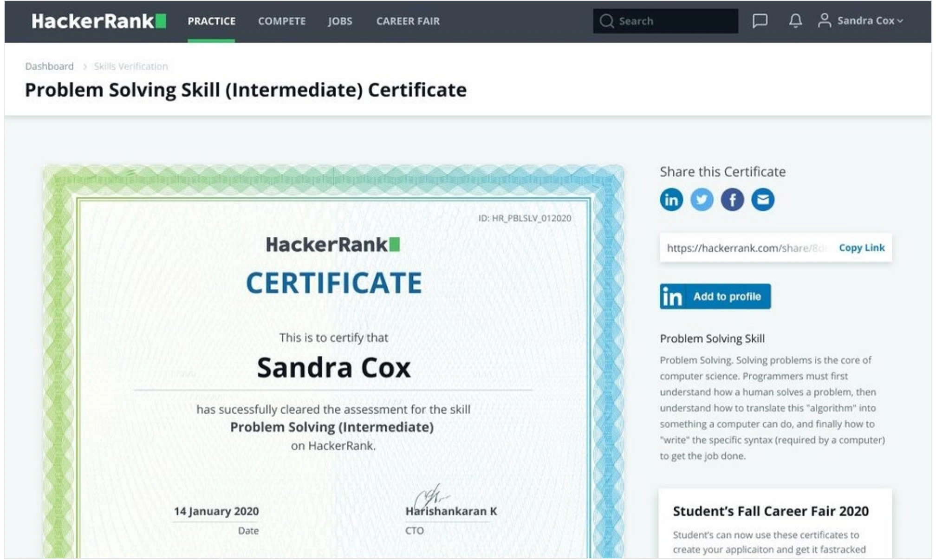Click the search magnifier icon

606,21
